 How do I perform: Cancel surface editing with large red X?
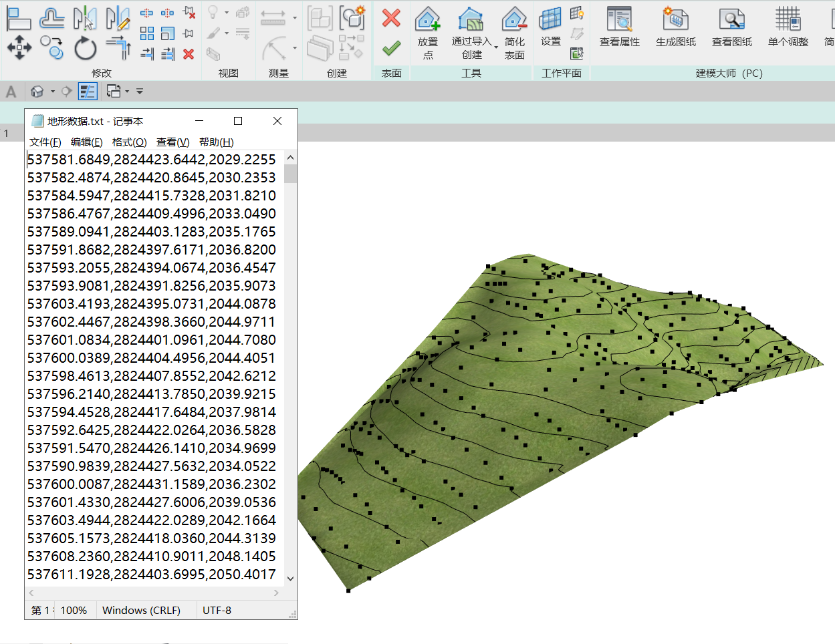click(x=391, y=18)
